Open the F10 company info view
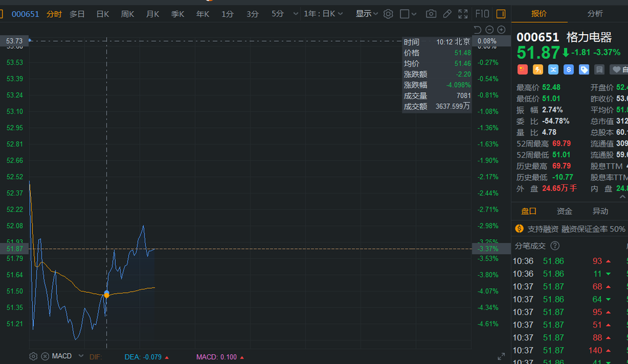The height and width of the screenshot is (364, 628). (482, 14)
